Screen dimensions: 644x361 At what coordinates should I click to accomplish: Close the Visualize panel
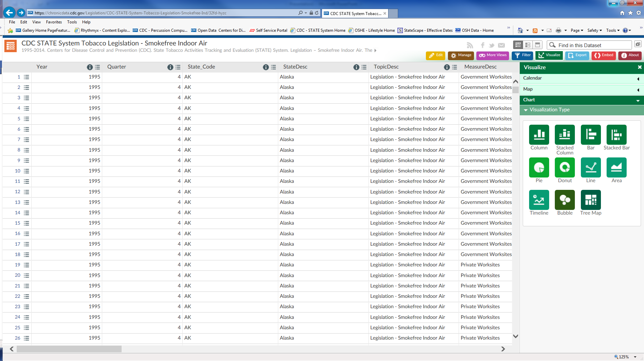pos(639,67)
